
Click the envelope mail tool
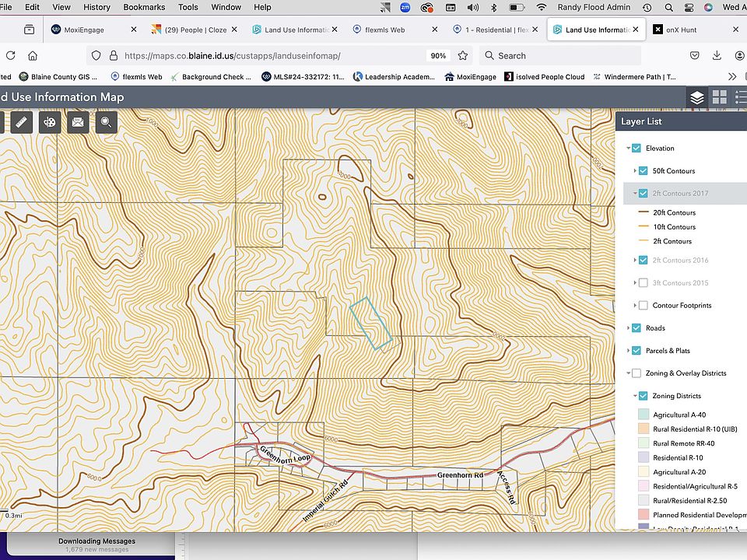pos(78,123)
